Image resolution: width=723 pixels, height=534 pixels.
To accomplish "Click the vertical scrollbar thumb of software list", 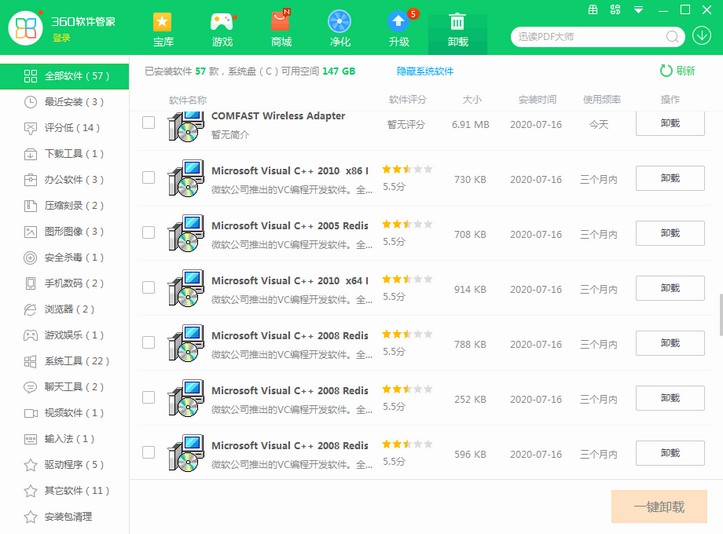I will click(x=719, y=314).
